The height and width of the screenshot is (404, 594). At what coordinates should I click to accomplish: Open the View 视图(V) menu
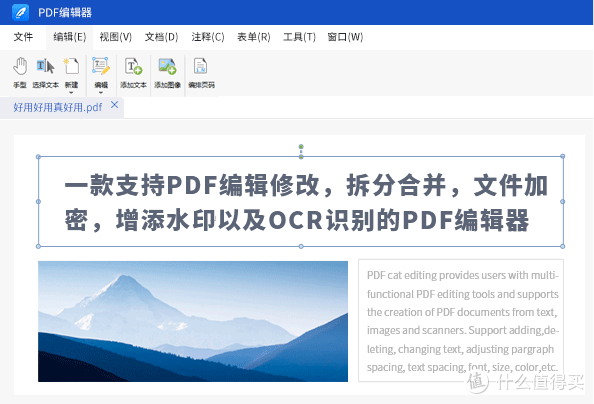[x=116, y=37]
